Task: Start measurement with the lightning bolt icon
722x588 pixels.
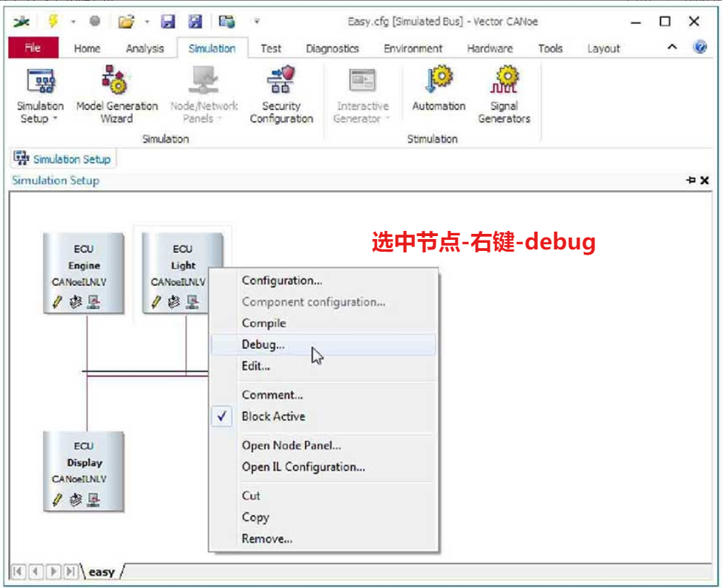Action: point(52,21)
